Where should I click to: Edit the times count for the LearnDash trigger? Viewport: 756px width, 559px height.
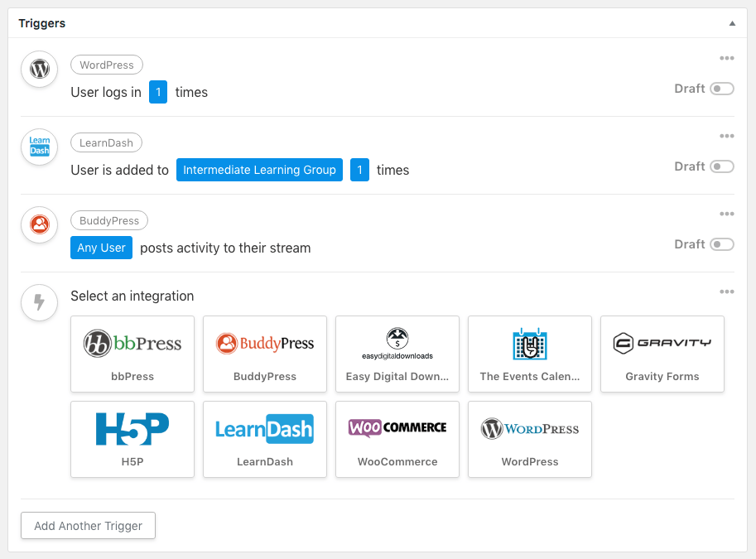coord(359,170)
